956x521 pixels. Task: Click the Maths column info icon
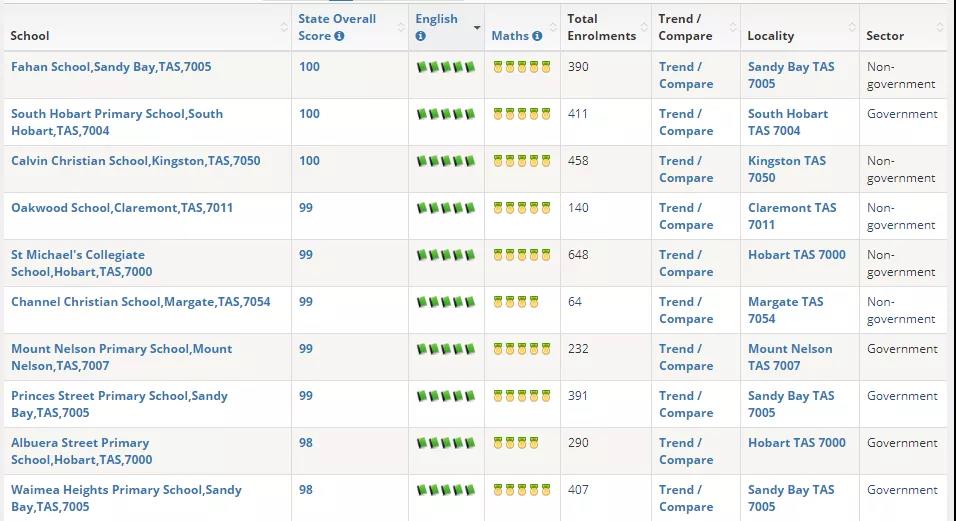(x=537, y=36)
